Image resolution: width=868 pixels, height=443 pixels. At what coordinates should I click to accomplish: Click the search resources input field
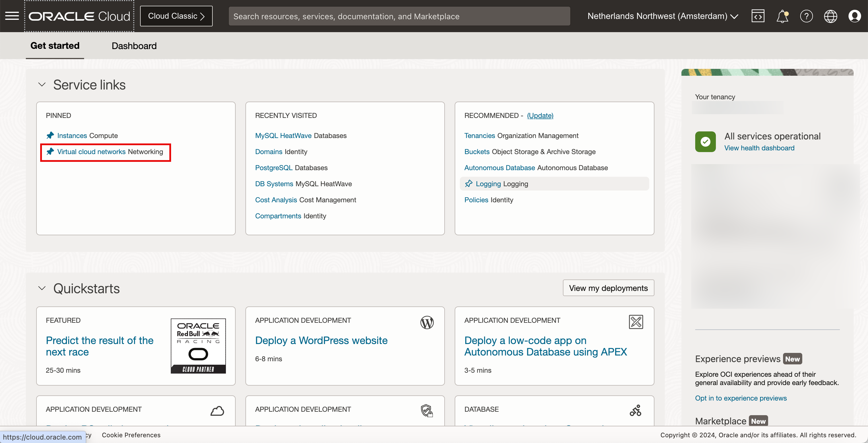click(x=399, y=16)
